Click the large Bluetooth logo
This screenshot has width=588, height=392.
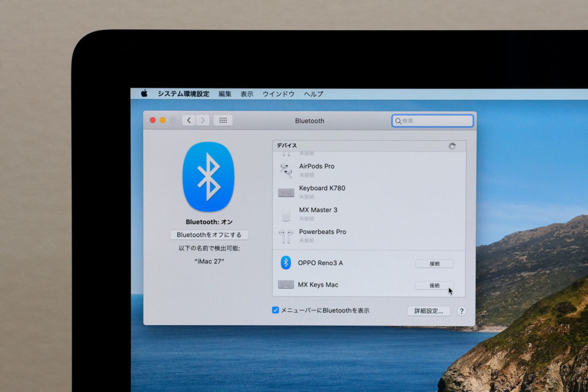click(208, 177)
